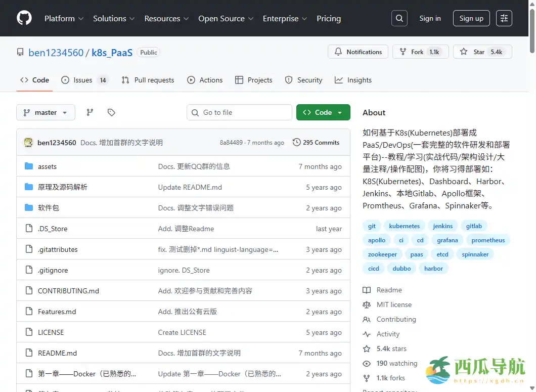The height and width of the screenshot is (392, 536).
Task: Open the kubernetes topic tag
Action: [x=404, y=226]
